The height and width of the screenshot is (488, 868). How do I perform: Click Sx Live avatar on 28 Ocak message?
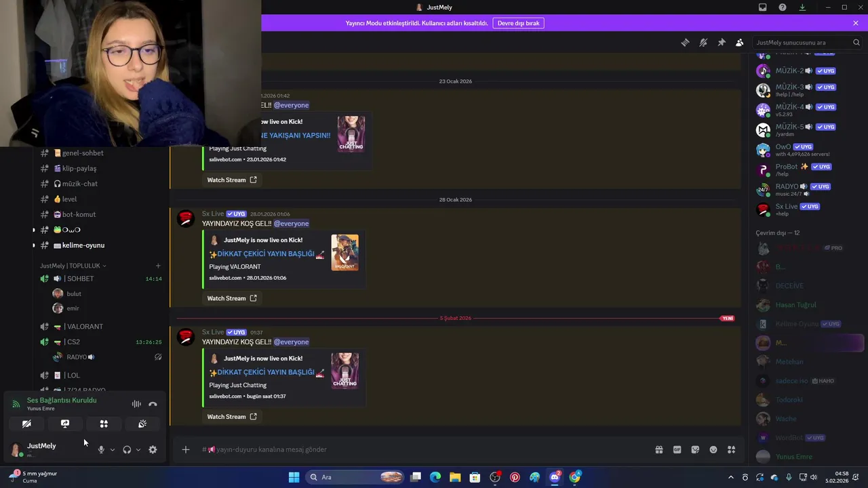pos(185,219)
